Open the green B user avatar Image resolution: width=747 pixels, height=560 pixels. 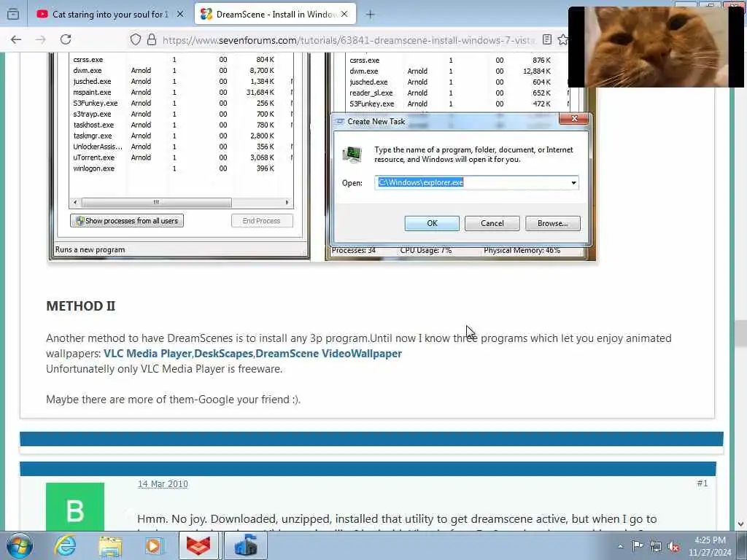(75, 507)
